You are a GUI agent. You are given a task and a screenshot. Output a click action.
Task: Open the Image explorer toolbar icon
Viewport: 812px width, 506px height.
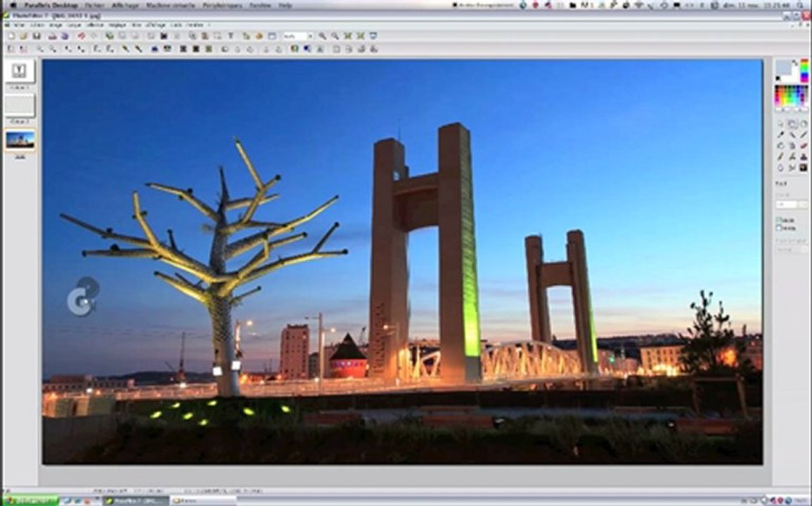(246, 37)
